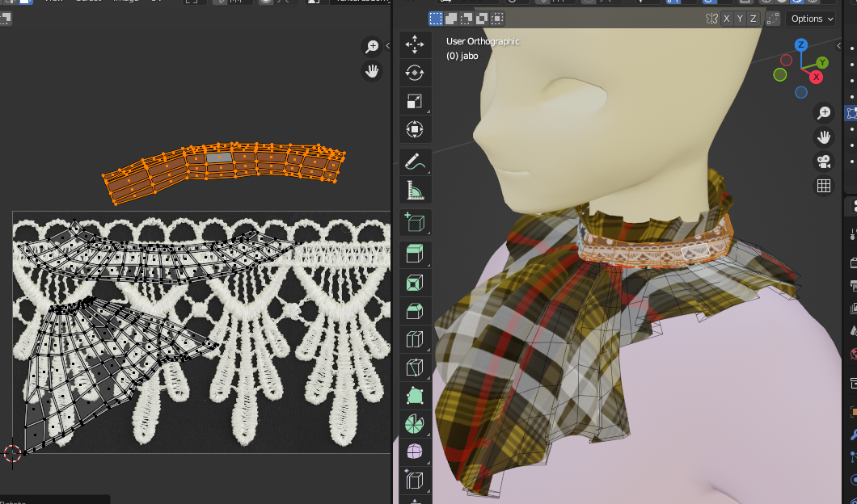Select the Scale tool
The height and width of the screenshot is (504, 857).
click(x=415, y=101)
